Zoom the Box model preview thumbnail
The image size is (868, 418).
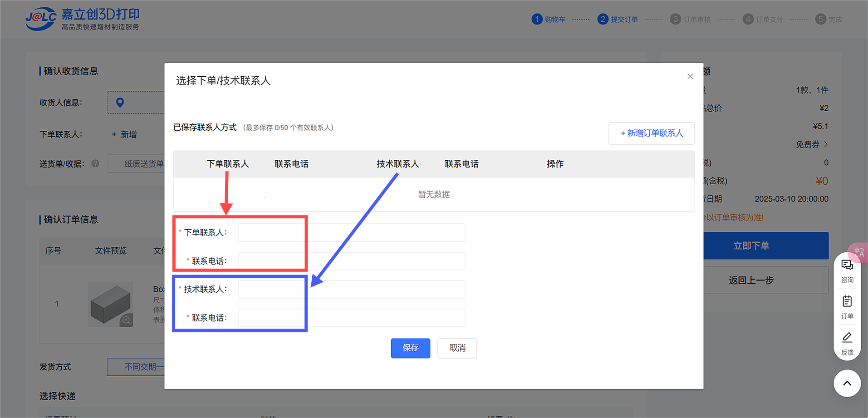pyautogui.click(x=127, y=320)
